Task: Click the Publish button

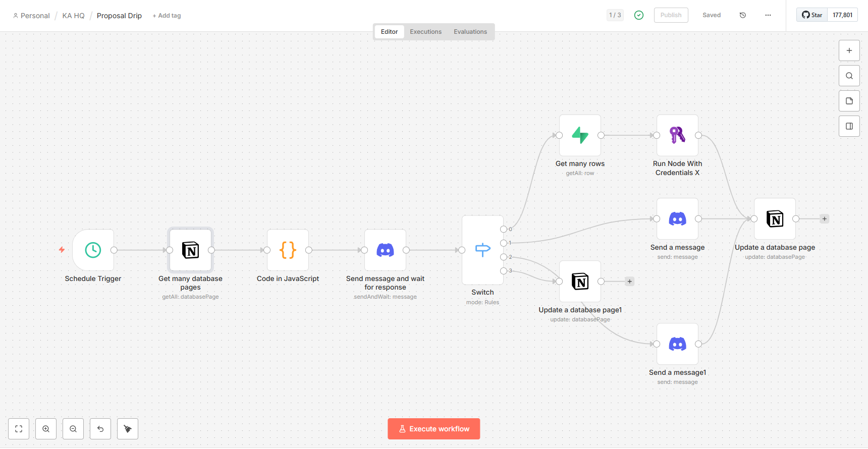Action: [x=671, y=15]
